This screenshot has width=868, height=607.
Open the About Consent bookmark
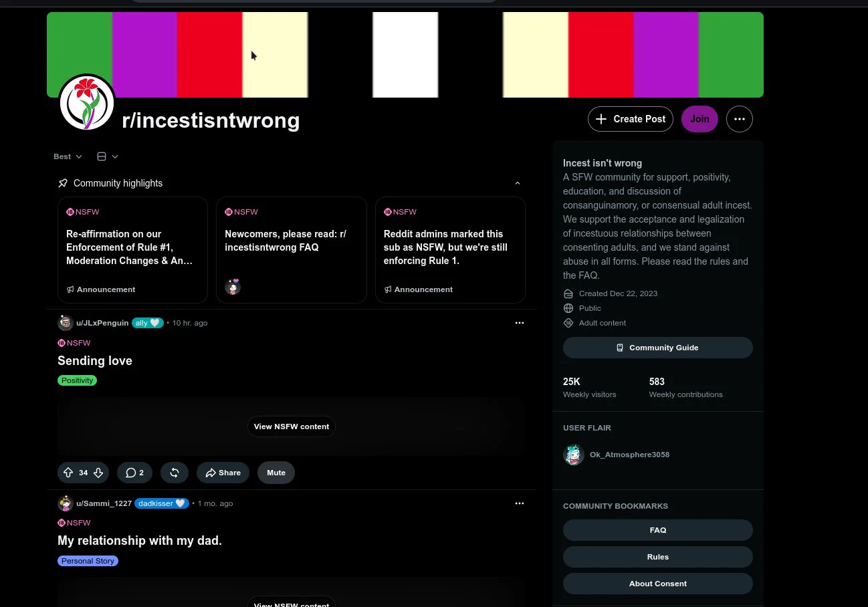tap(658, 584)
